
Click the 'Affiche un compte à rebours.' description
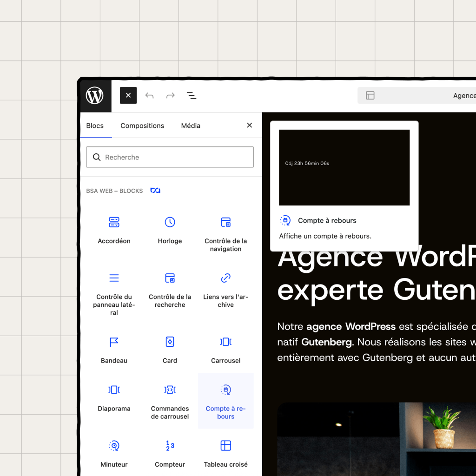pos(325,236)
